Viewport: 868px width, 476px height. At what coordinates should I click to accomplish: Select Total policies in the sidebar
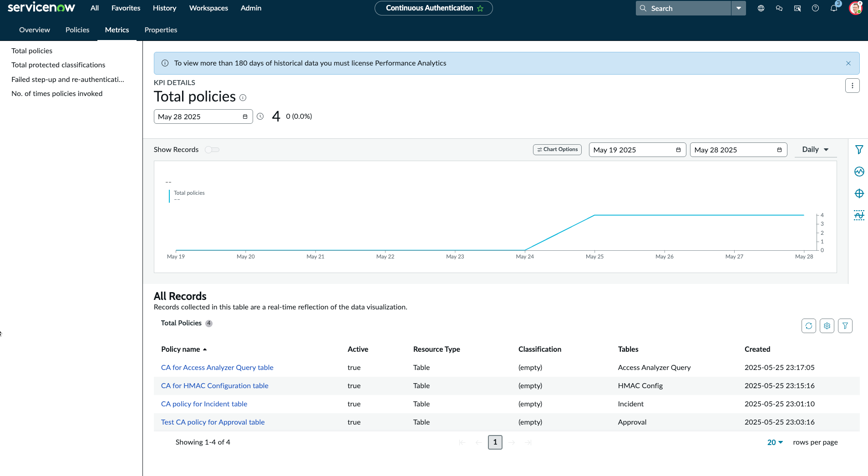coord(32,51)
